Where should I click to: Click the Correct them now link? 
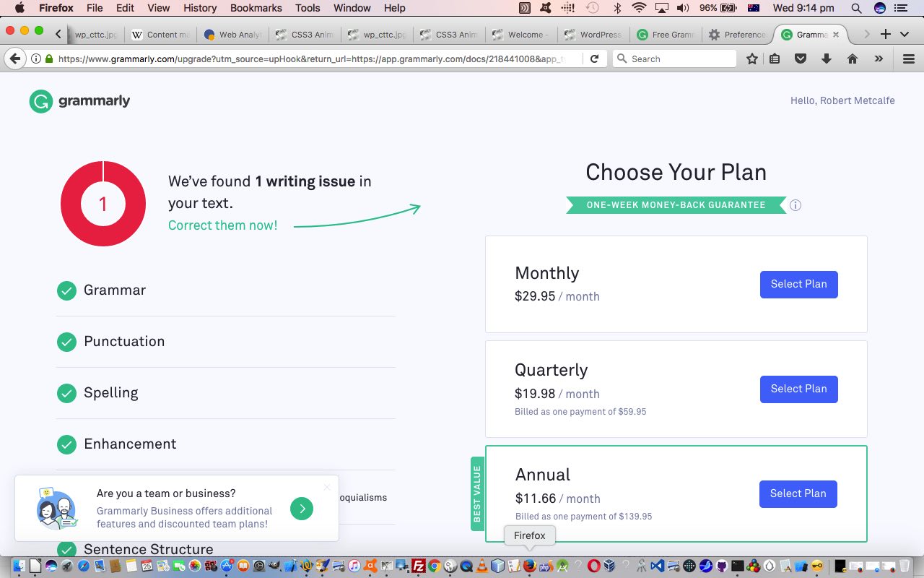click(222, 225)
